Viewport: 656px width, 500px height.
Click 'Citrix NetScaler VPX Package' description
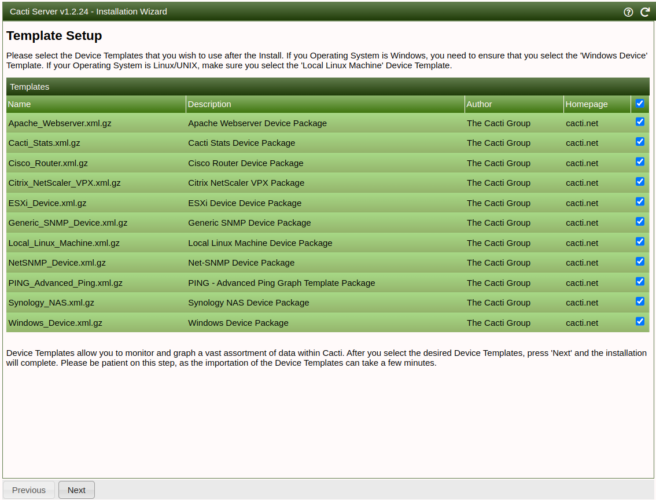point(246,183)
